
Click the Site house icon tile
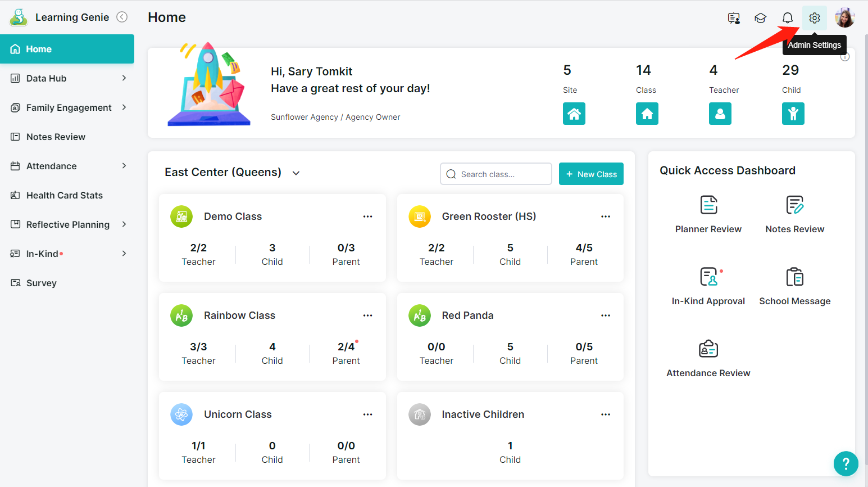pyautogui.click(x=574, y=114)
